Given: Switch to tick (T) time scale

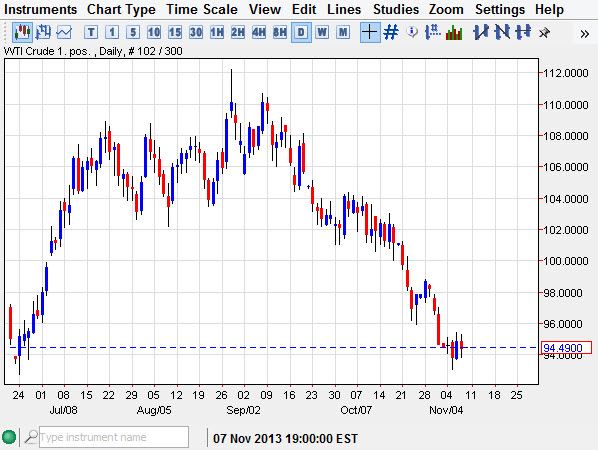Looking at the screenshot, I should [91, 32].
